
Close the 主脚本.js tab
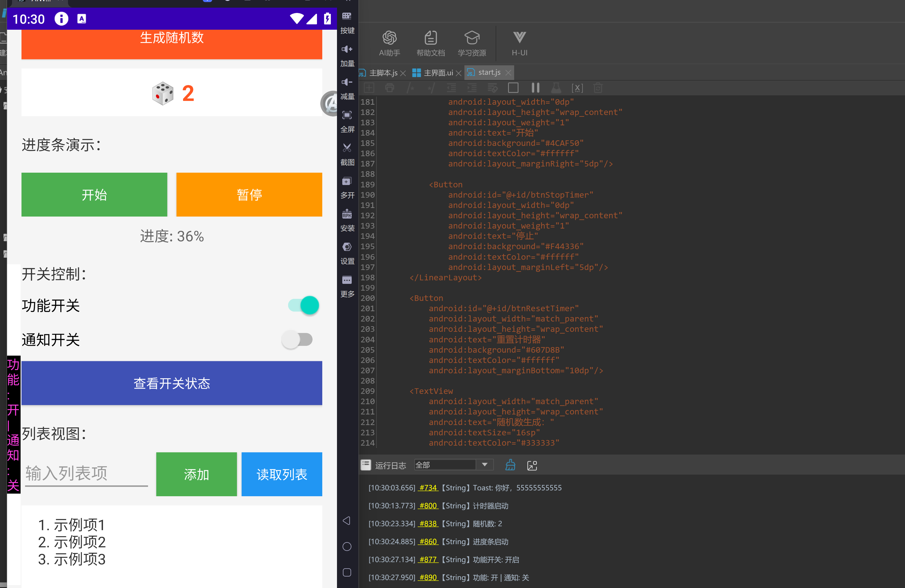coord(403,73)
